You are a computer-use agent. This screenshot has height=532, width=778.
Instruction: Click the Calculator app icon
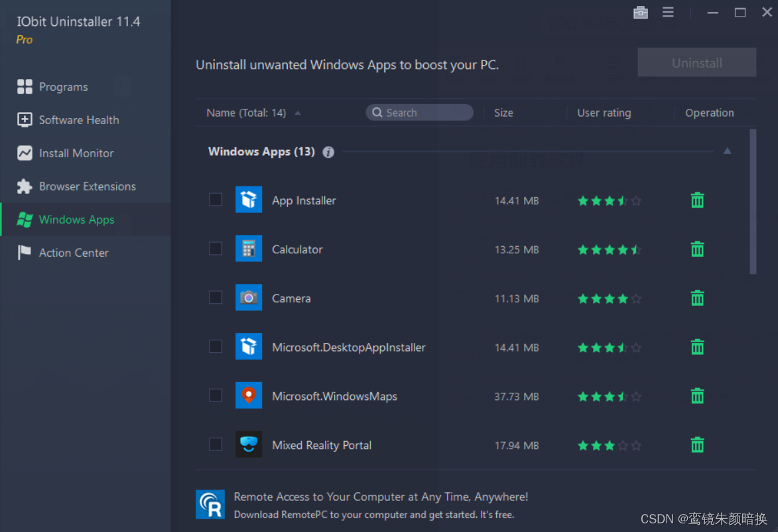click(249, 249)
